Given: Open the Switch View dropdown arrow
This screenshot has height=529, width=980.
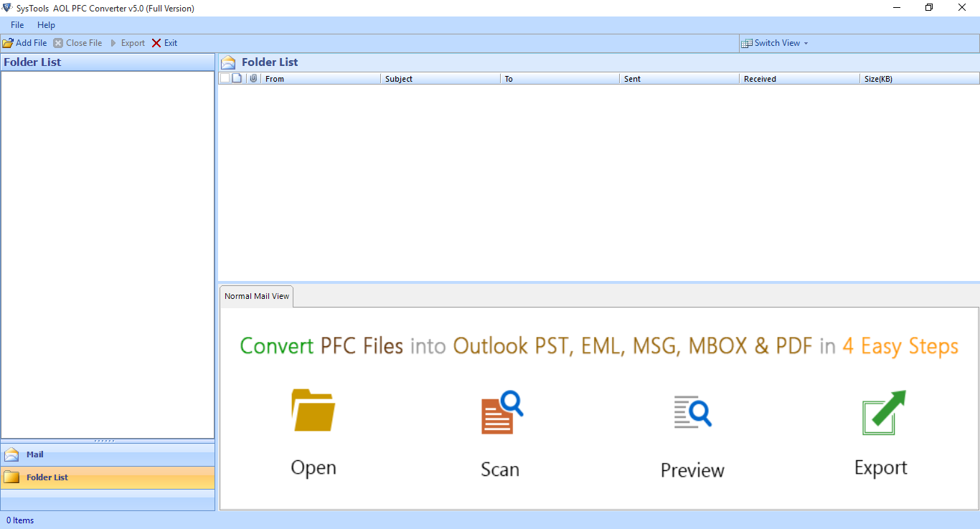Looking at the screenshot, I should [x=806, y=43].
